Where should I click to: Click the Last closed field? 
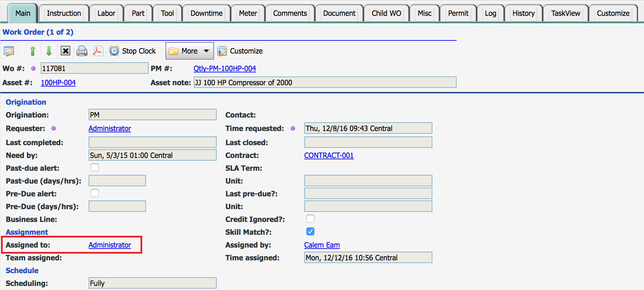coord(368,142)
